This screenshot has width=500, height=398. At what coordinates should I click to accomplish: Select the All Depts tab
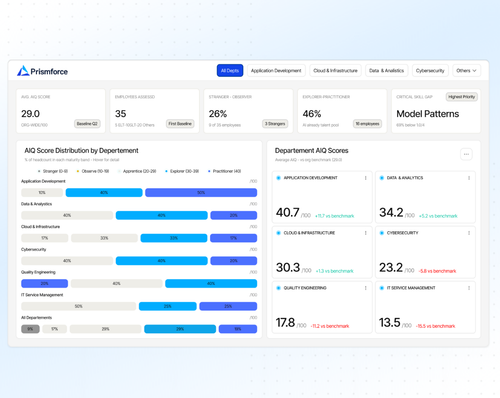[230, 71]
